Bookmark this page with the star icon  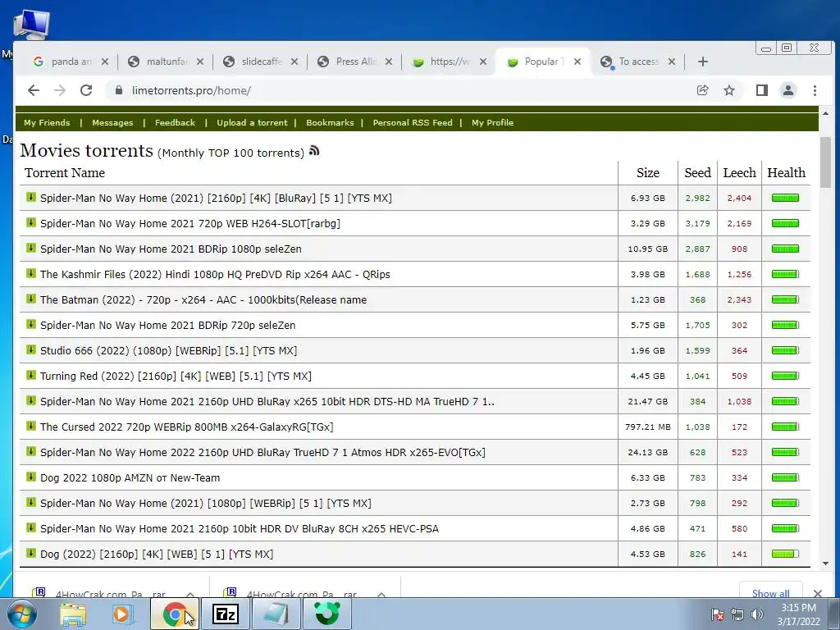[729, 90]
